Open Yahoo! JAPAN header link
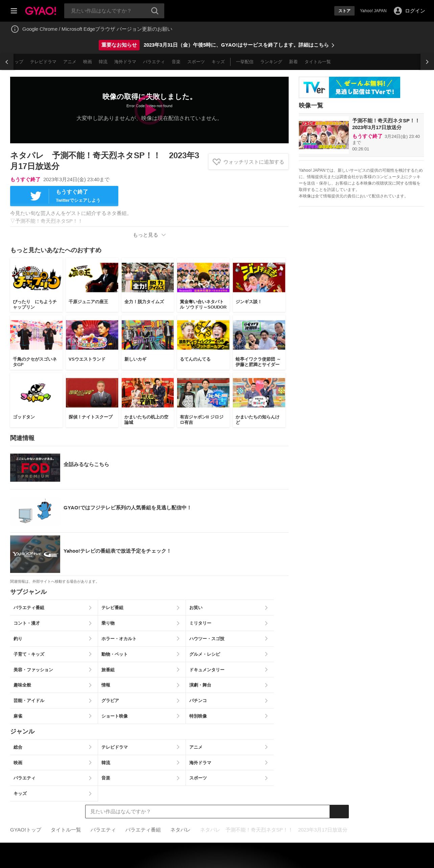The height and width of the screenshot is (868, 434). (x=373, y=11)
